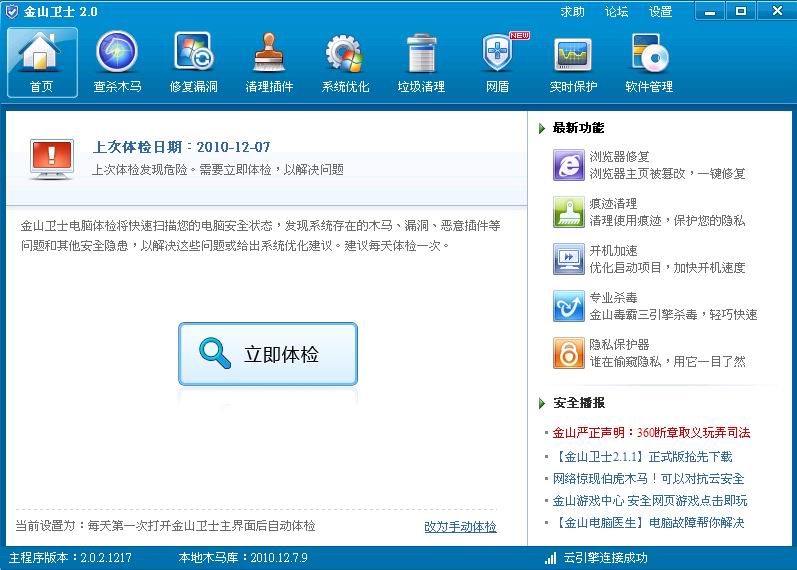
Task: Click 立即体检 scan now button
Action: 268,354
